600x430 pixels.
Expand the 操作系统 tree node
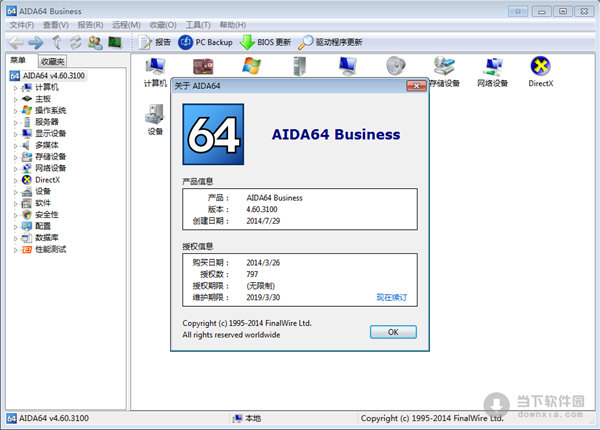(15, 111)
